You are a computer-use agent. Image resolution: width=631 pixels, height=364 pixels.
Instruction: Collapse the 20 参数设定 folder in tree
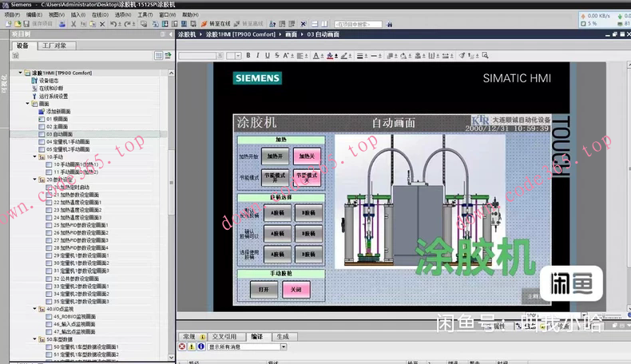(36, 180)
